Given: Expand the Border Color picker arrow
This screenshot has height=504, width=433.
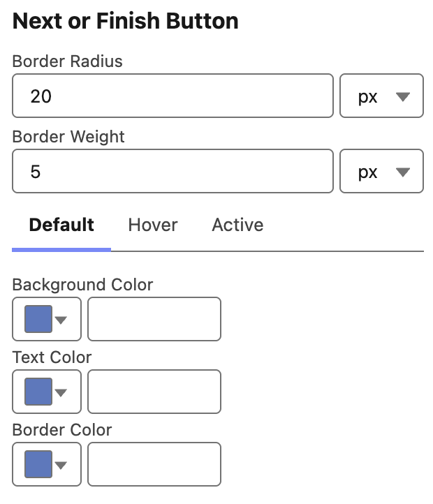Looking at the screenshot, I should coord(61,466).
